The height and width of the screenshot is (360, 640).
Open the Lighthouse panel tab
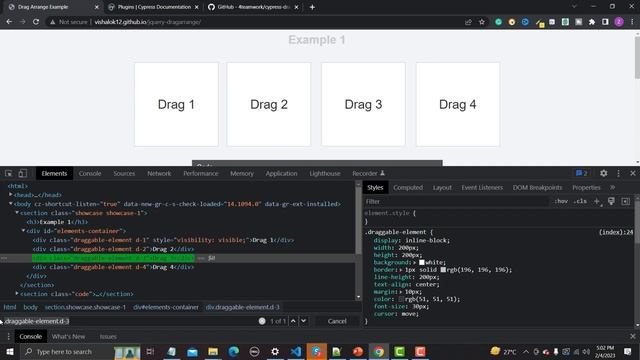pos(324,173)
